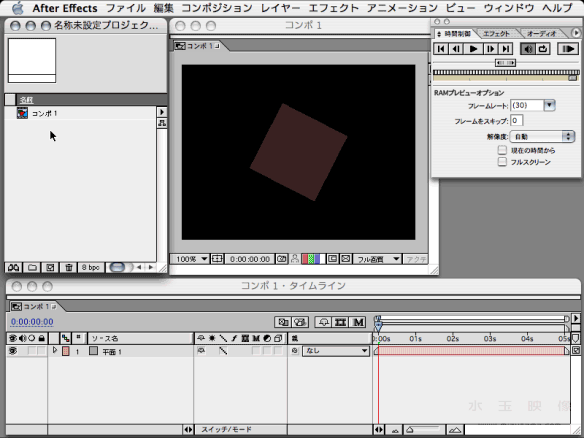The height and width of the screenshot is (438, 584).
Task: Click the motion blur M button in timeline
Action: (x=358, y=322)
